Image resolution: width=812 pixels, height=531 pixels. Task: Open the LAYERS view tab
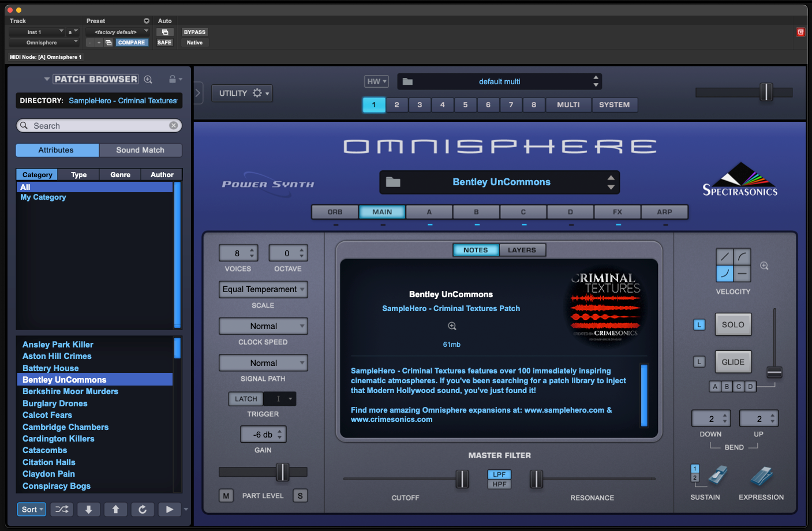click(x=522, y=250)
